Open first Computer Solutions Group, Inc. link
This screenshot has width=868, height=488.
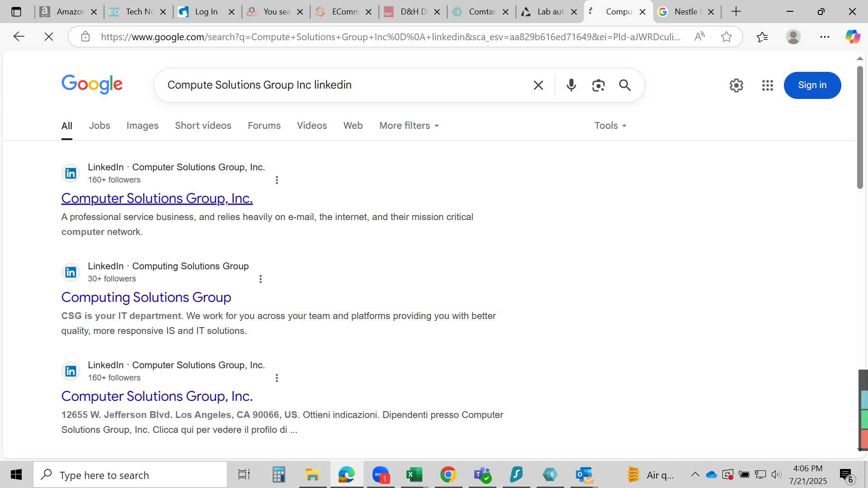(x=157, y=198)
